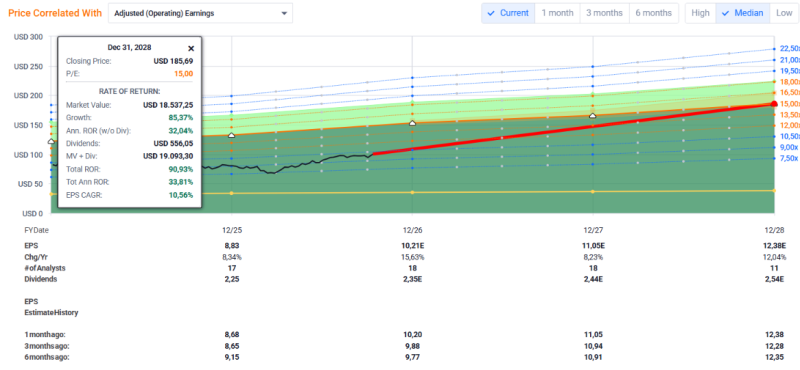Viewport: 800px width, 370px height.
Task: Click analyst count 17 under 12/25
Action: [232, 268]
